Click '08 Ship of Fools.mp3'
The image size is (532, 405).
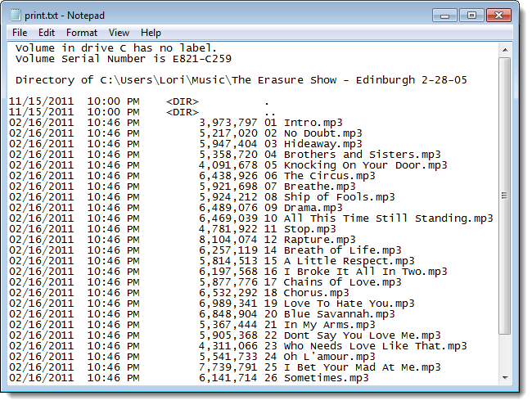[x=330, y=197]
